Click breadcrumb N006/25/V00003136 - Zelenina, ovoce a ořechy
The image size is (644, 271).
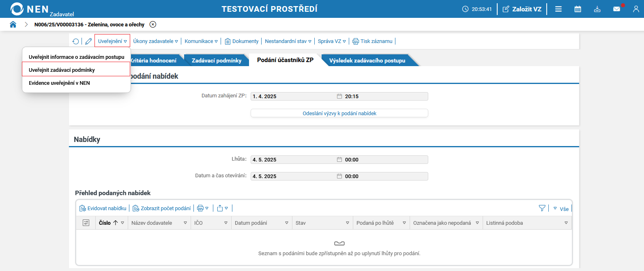pos(89,24)
